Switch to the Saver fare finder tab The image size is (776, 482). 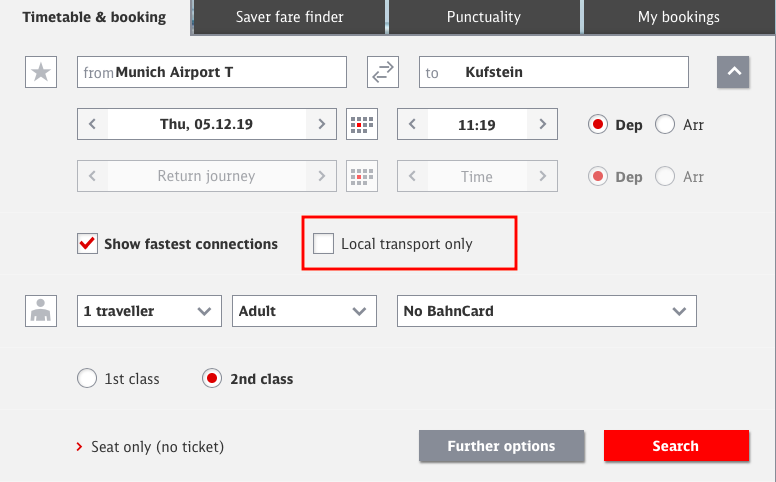pos(290,17)
